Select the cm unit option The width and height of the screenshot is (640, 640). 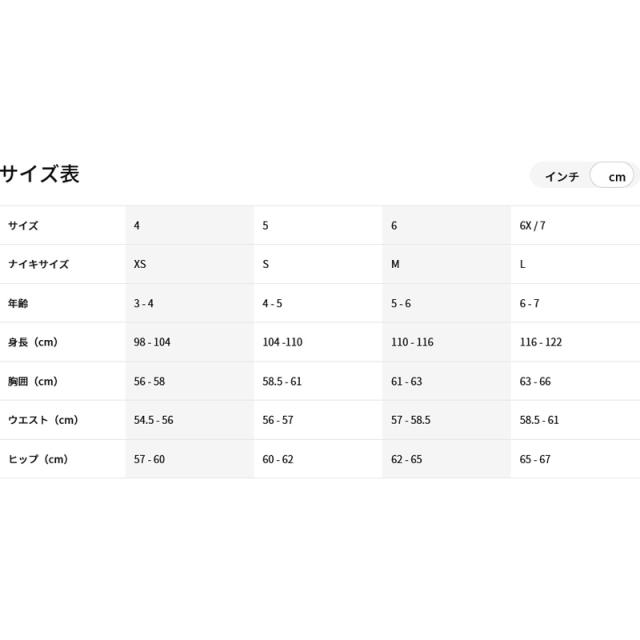(616, 176)
